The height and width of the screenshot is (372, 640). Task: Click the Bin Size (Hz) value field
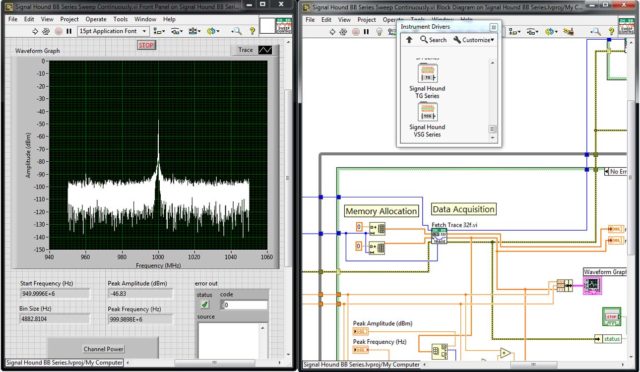pyautogui.click(x=54, y=319)
